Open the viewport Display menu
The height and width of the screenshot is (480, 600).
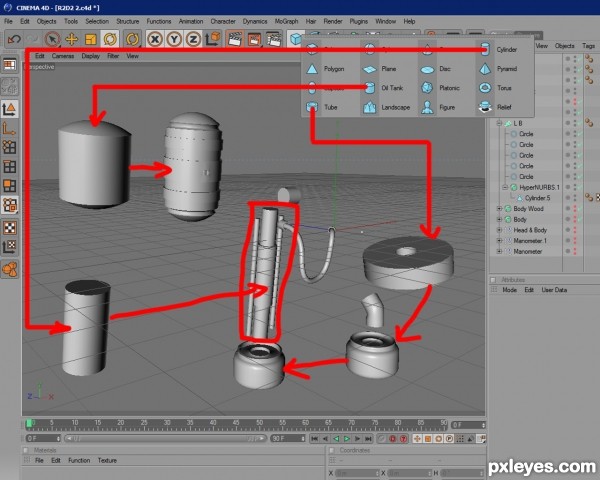(x=90, y=56)
